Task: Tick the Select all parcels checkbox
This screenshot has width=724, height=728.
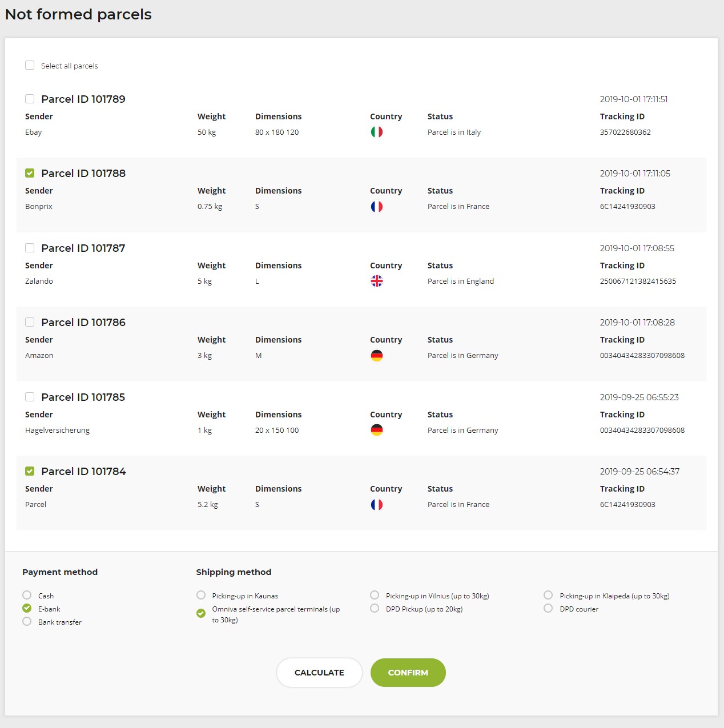Action: click(x=30, y=66)
